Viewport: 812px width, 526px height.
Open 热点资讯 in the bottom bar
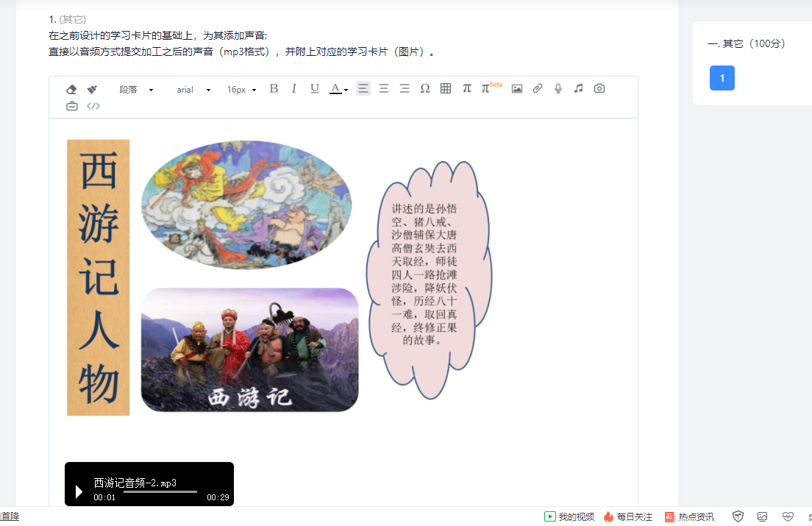(x=689, y=516)
